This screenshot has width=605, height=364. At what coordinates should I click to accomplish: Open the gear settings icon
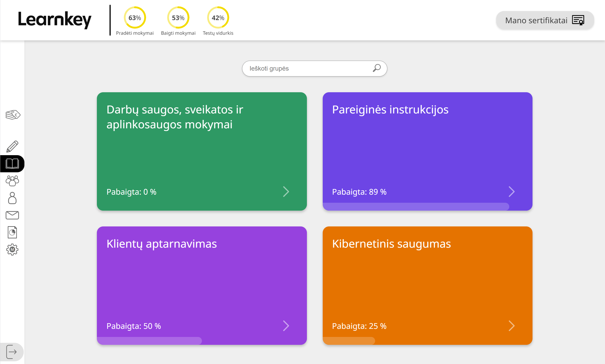pos(12,249)
